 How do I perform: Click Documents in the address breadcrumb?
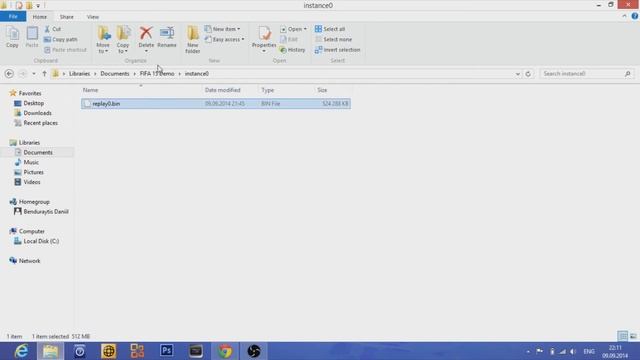115,74
